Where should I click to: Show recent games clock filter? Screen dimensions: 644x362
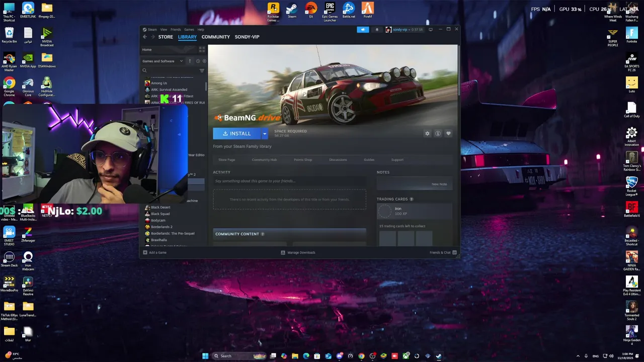click(198, 61)
